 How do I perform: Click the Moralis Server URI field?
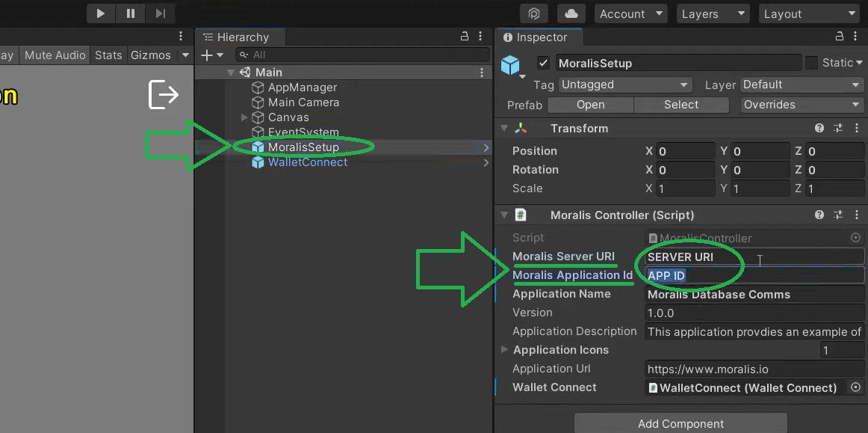coord(754,257)
